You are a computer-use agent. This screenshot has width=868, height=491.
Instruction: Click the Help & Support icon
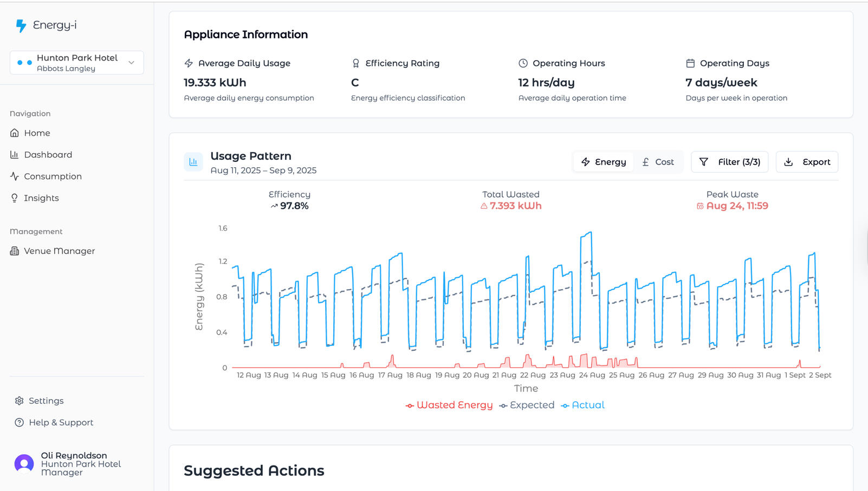click(x=20, y=423)
